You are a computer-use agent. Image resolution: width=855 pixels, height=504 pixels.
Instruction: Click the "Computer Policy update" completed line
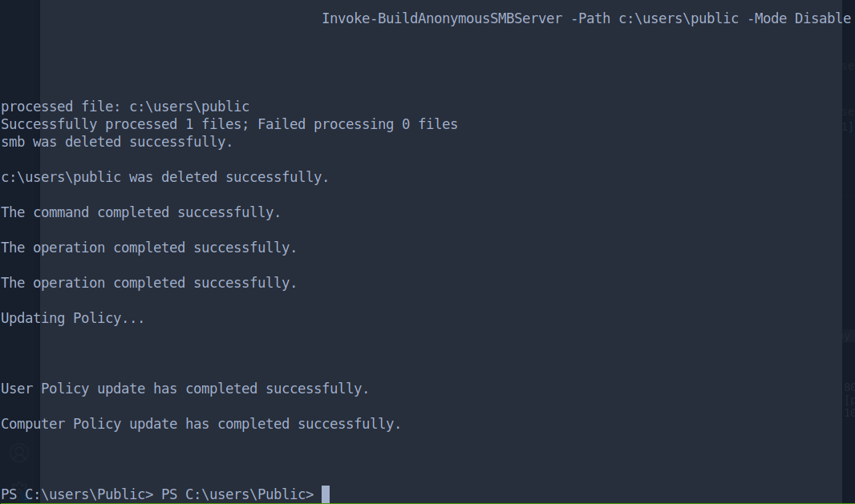pyautogui.click(x=201, y=424)
